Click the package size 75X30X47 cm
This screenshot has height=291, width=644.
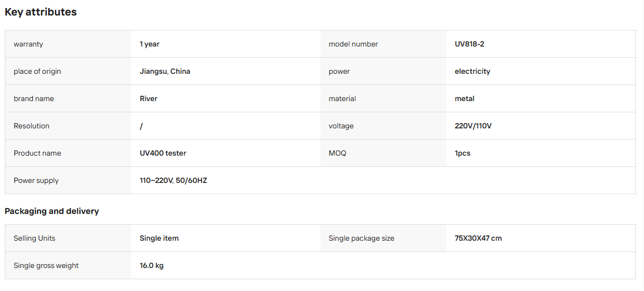click(478, 238)
